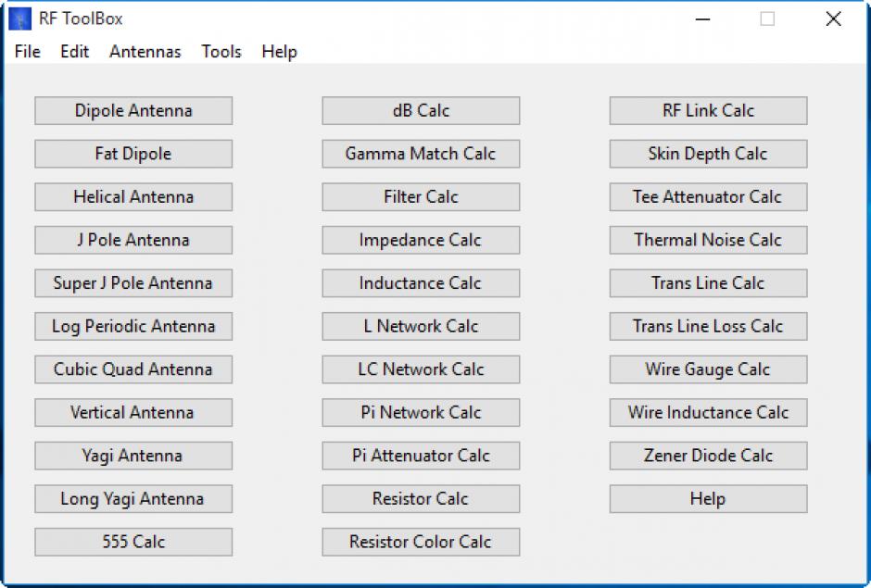Launch the Dipole Antenna calculator

pos(133,111)
